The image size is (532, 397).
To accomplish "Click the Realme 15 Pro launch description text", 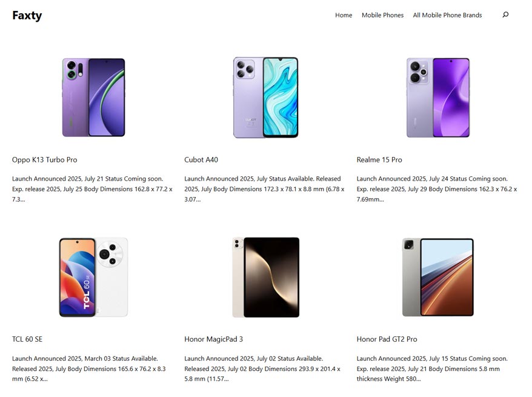I will tap(437, 189).
